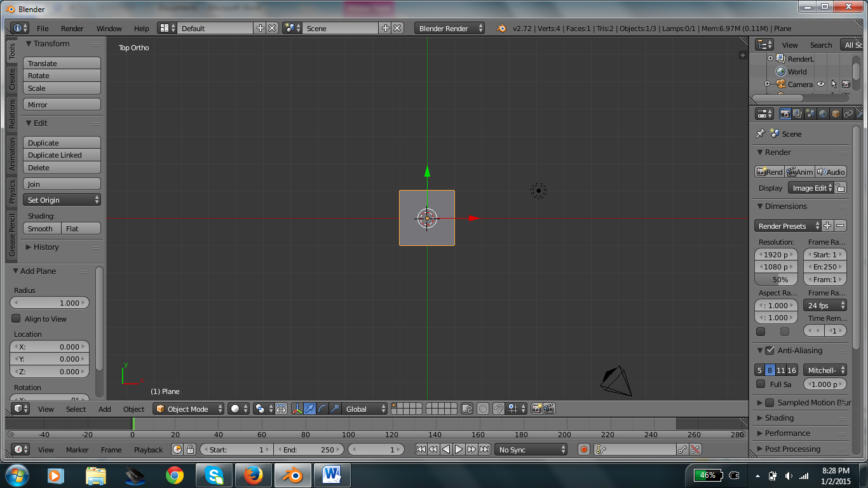Toggle the snap magnet icon in 3D header

click(x=499, y=409)
